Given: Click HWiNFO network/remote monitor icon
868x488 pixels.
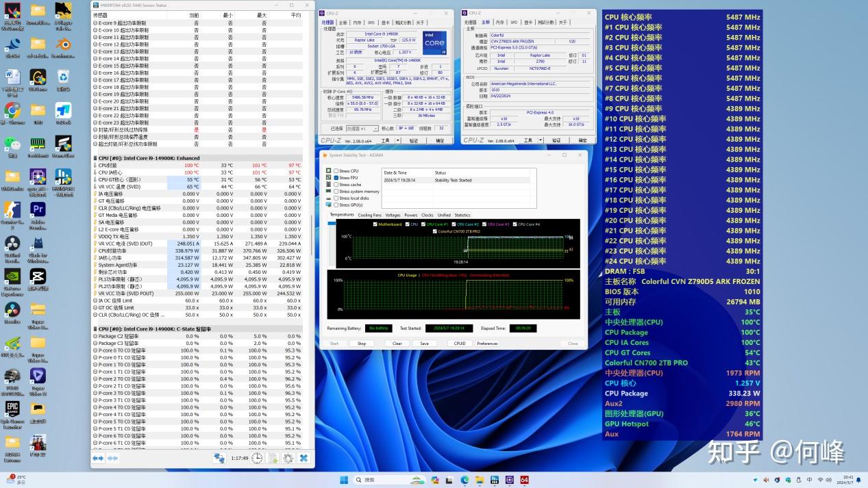Looking at the screenshot, I should 219,458.
